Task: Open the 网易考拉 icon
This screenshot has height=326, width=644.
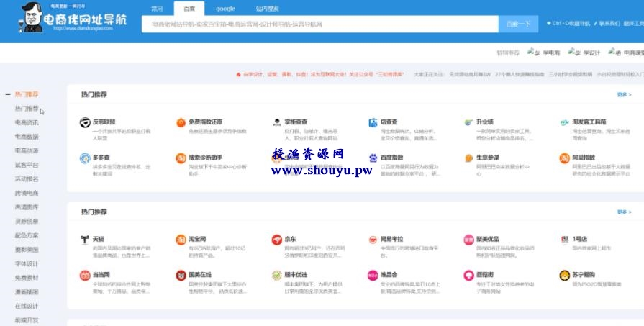Action: click(373, 240)
